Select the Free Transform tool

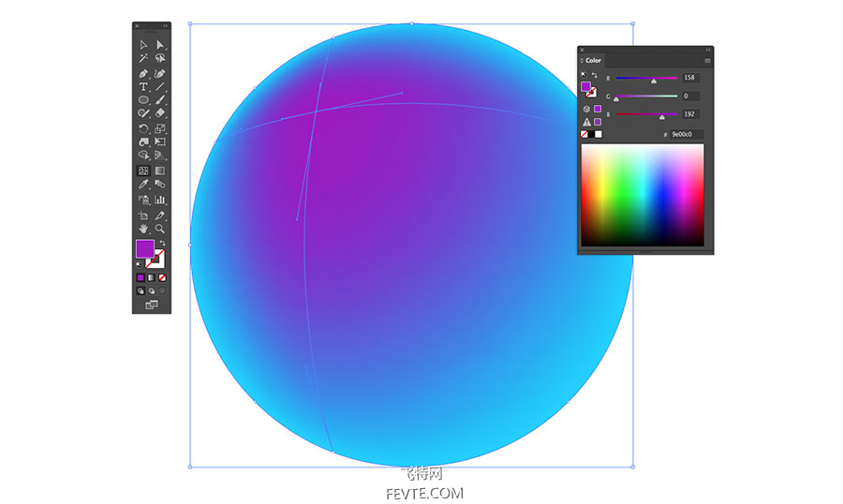(159, 142)
